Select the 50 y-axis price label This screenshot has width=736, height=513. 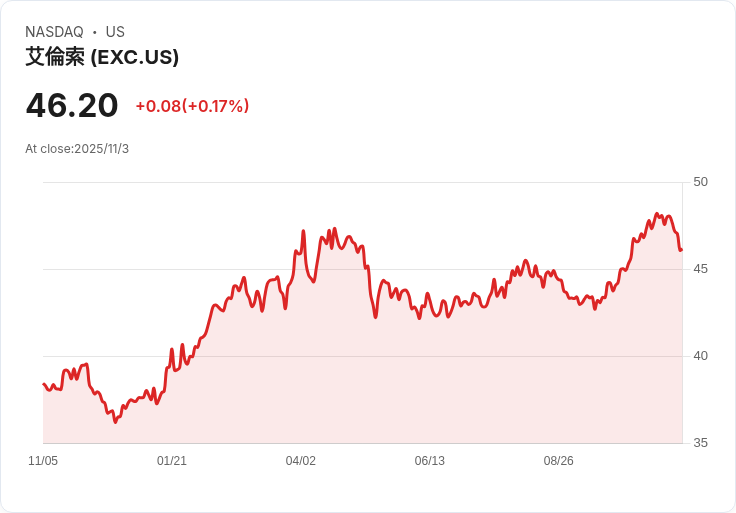(700, 182)
